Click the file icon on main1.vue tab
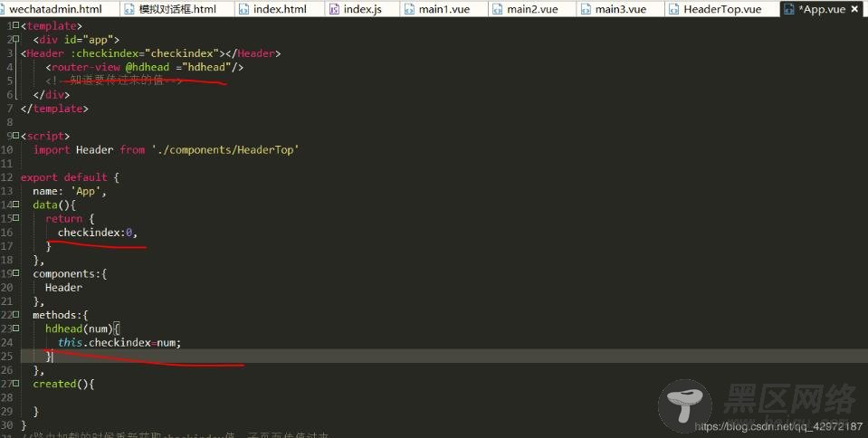Image resolution: width=868 pixels, height=438 pixels. 409,9
